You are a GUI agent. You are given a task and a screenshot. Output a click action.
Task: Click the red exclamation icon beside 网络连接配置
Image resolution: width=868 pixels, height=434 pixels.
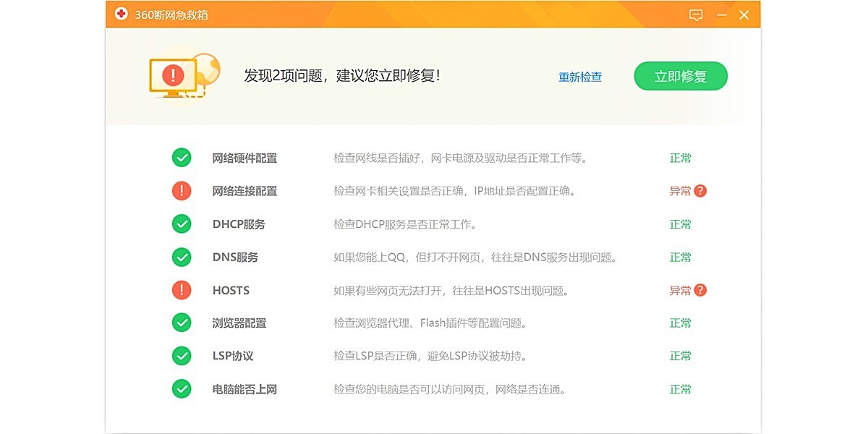(x=182, y=191)
